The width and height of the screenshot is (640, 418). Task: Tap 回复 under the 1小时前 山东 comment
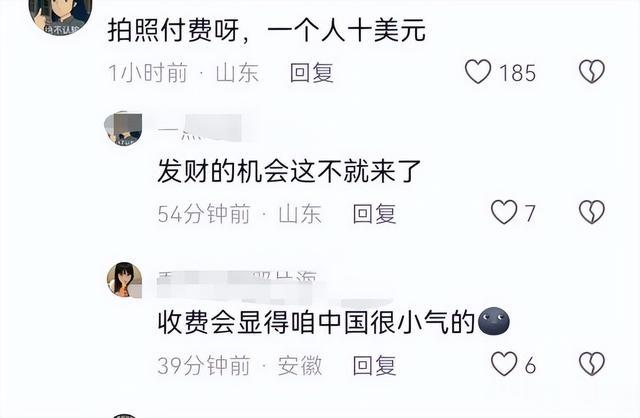pyautogui.click(x=311, y=73)
